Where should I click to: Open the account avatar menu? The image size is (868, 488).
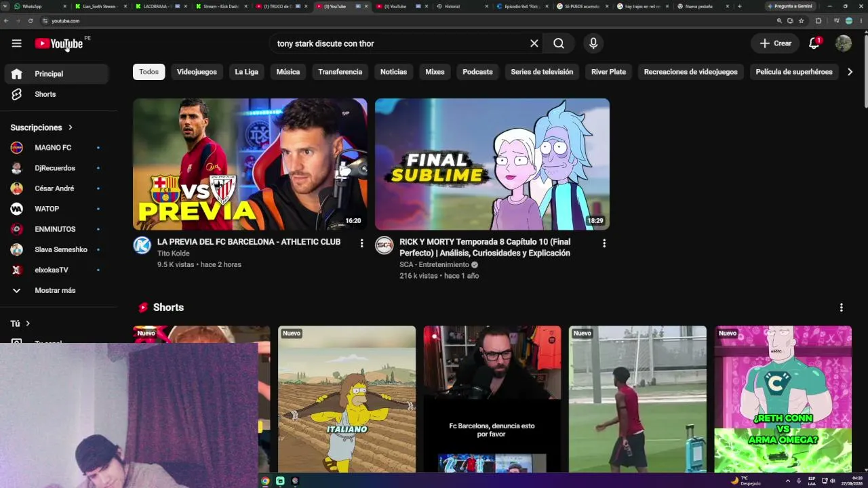pos(844,43)
